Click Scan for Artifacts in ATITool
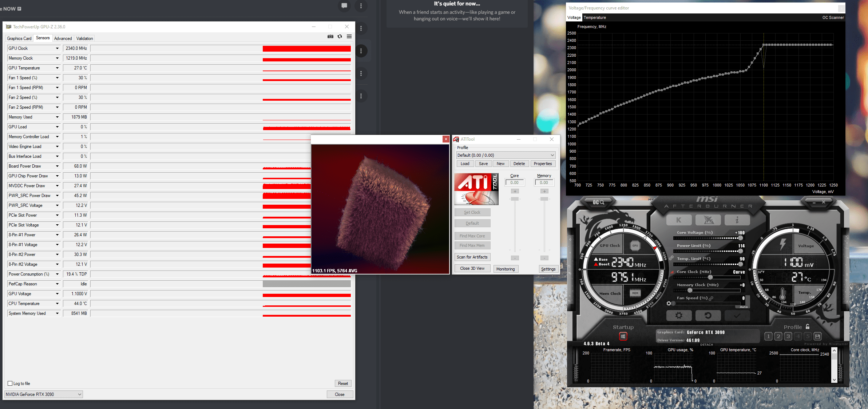Screen dimensions: 868x409 click(472, 257)
